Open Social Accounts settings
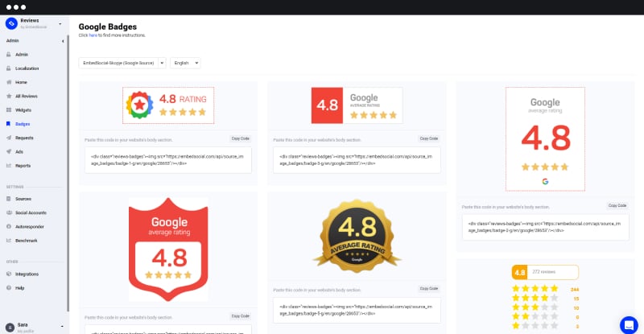This screenshot has height=334, width=644. coord(31,212)
